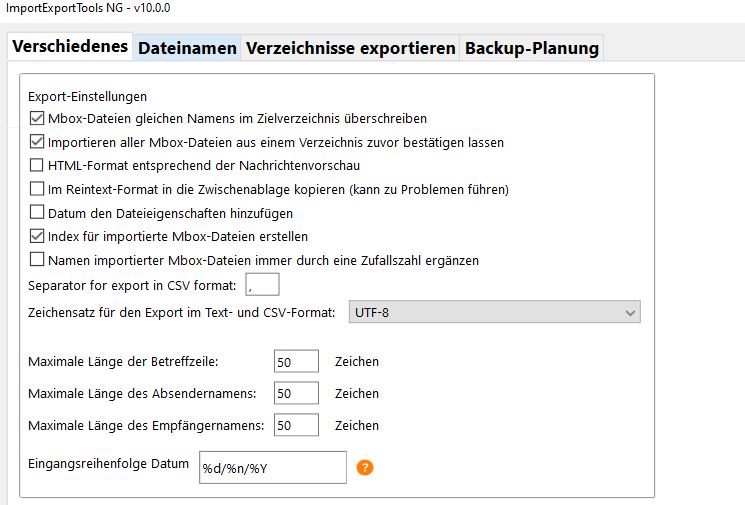
Task: Disable Index für importierte Mbox-Dateien erstellen
Action: pyautogui.click(x=38, y=237)
